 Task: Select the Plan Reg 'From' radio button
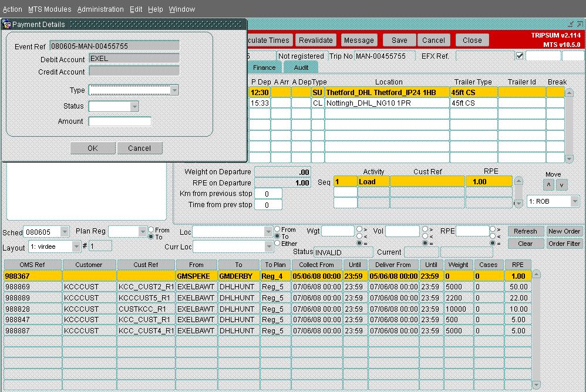click(151, 229)
